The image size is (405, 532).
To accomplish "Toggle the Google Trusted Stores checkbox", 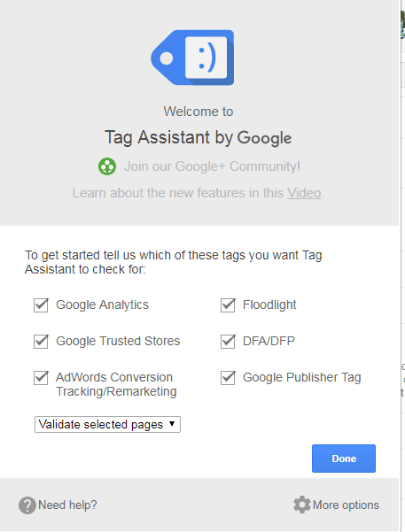I will click(41, 342).
